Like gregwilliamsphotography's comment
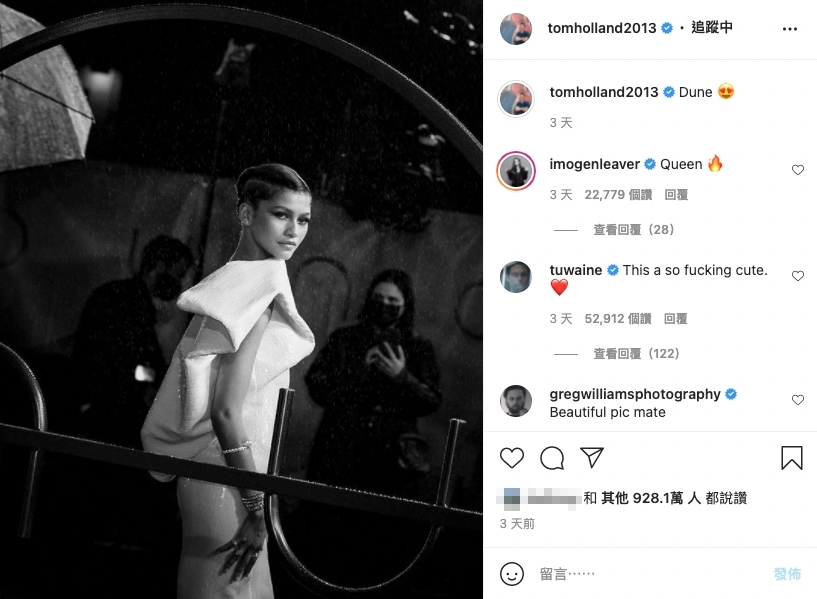The width and height of the screenshot is (817, 599). (x=798, y=400)
